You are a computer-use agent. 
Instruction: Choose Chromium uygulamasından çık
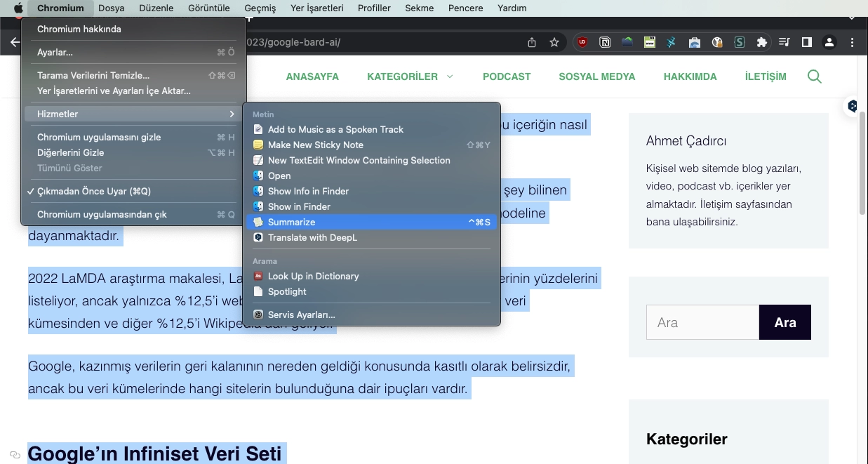pyautogui.click(x=133, y=214)
